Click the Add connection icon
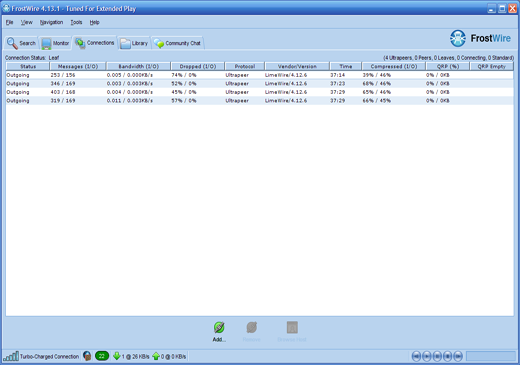Image resolution: width=520 pixels, height=365 pixels. pyautogui.click(x=219, y=328)
